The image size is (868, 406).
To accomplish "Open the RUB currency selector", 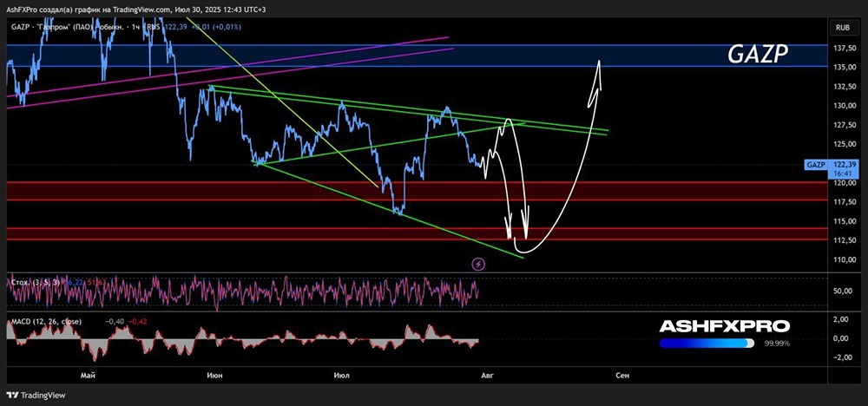I will pos(843,27).
